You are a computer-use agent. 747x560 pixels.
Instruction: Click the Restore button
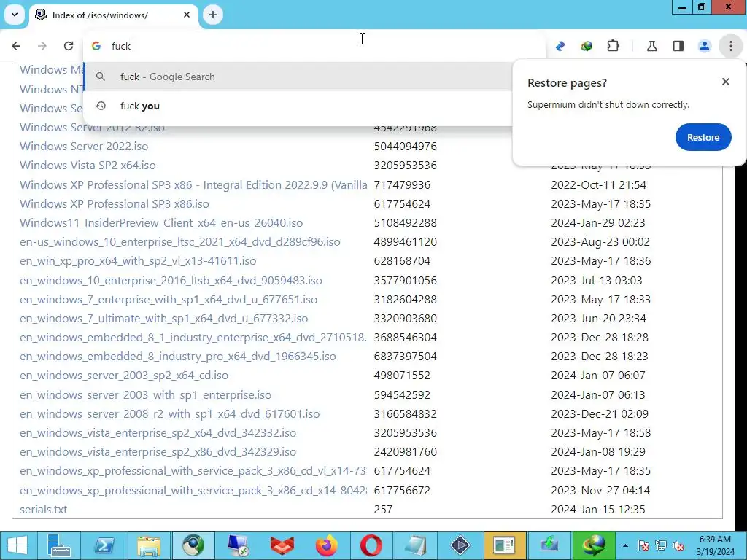(703, 137)
